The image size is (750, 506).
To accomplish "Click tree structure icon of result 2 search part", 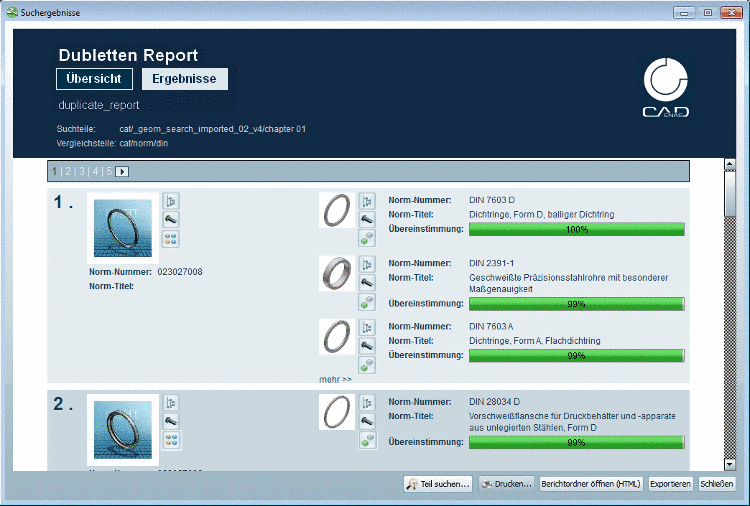I will (171, 403).
